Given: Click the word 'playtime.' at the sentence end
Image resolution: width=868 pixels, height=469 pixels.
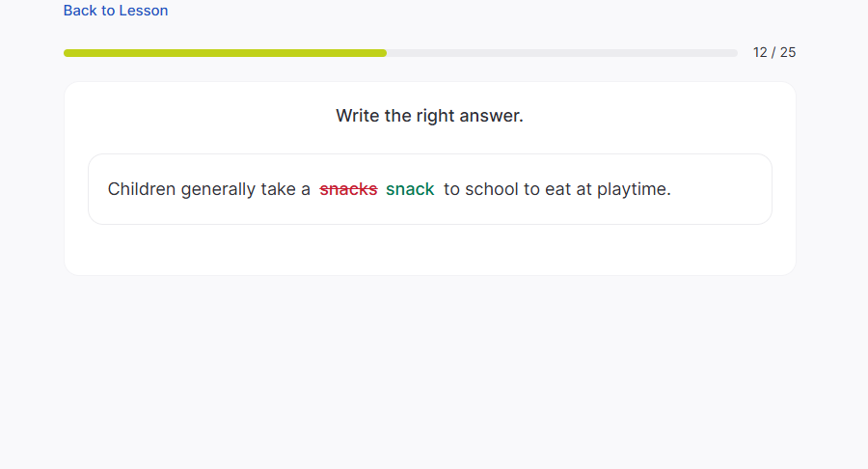Looking at the screenshot, I should tap(634, 189).
